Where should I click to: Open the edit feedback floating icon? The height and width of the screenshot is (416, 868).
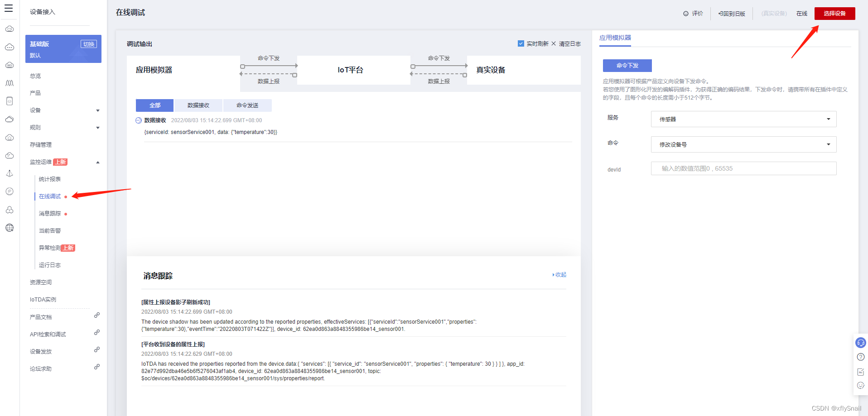861,372
